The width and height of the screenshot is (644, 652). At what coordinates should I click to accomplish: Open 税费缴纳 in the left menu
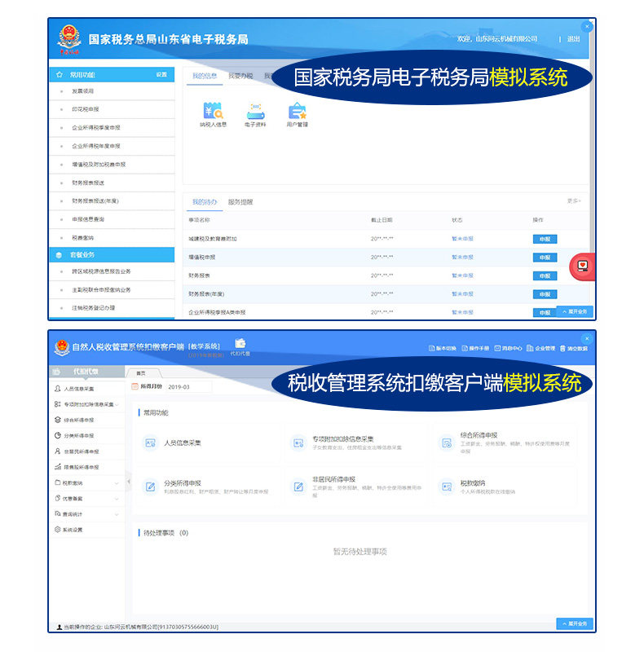pyautogui.click(x=112, y=238)
